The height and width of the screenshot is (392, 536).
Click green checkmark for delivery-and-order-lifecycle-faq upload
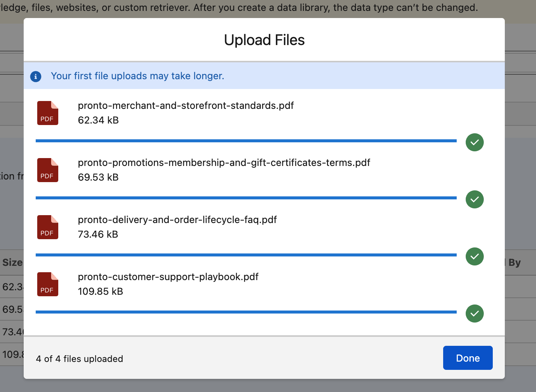tap(475, 256)
